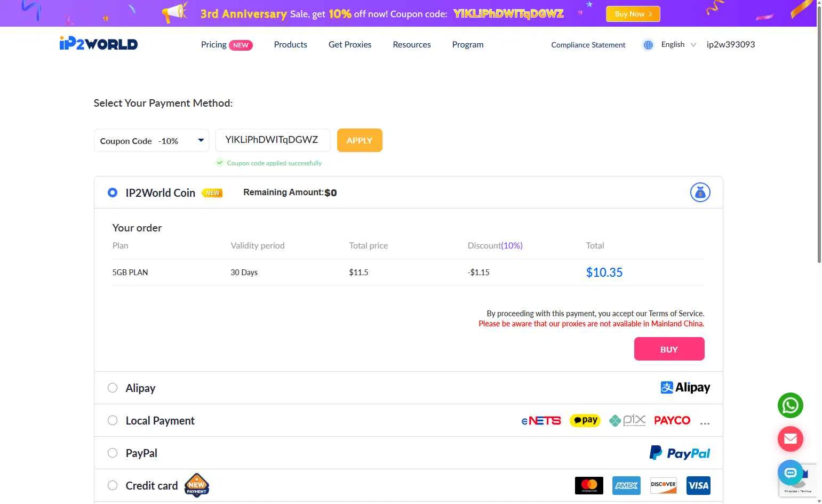The width and height of the screenshot is (822, 504).
Task: Click the reCAPTCHA badge
Action: 798,480
